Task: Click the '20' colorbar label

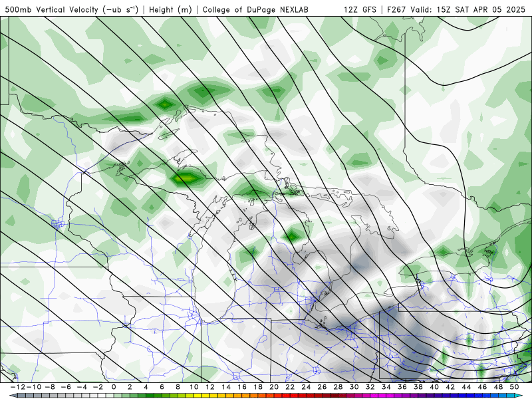Action: (x=274, y=387)
